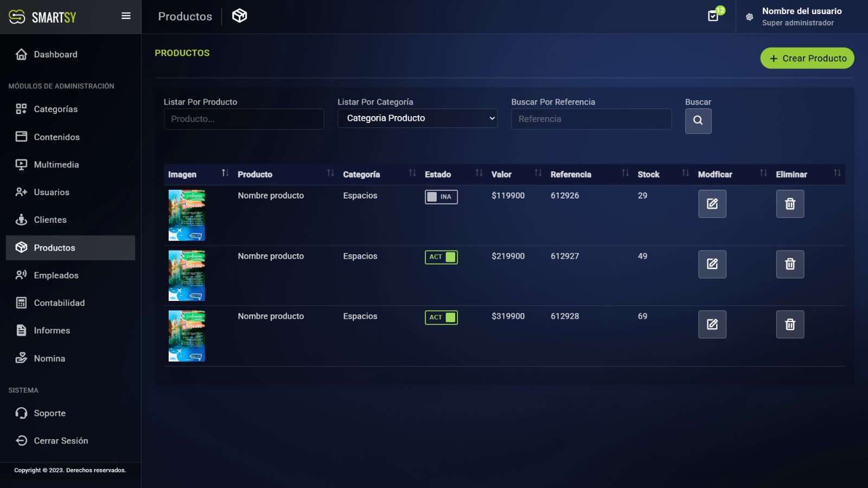Delete product with reference 612927
The width and height of the screenshot is (868, 488).
click(790, 264)
